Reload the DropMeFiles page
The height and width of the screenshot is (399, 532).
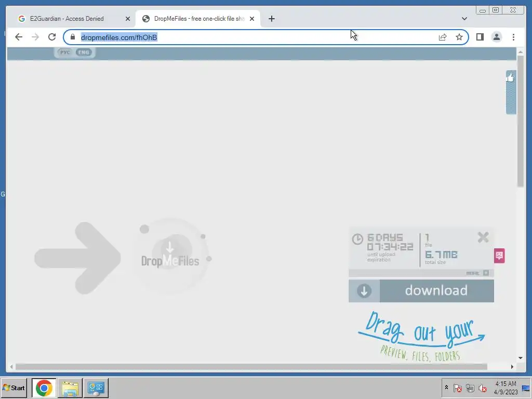[x=52, y=37]
